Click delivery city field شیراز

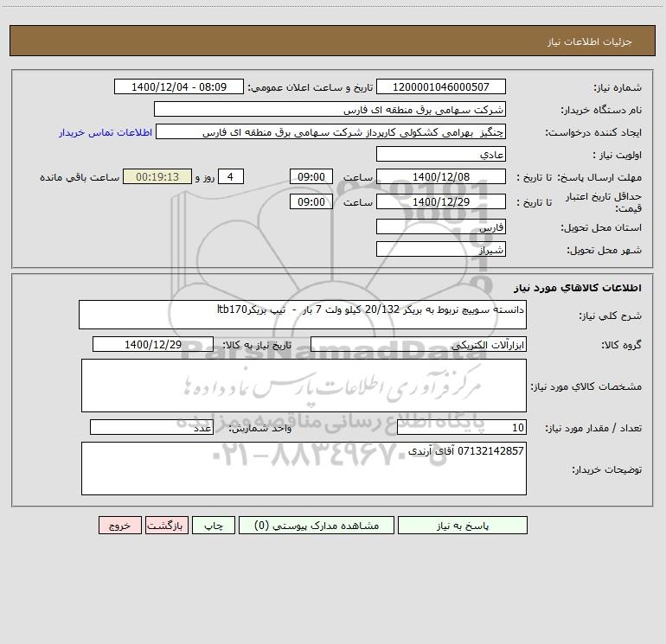click(x=441, y=249)
